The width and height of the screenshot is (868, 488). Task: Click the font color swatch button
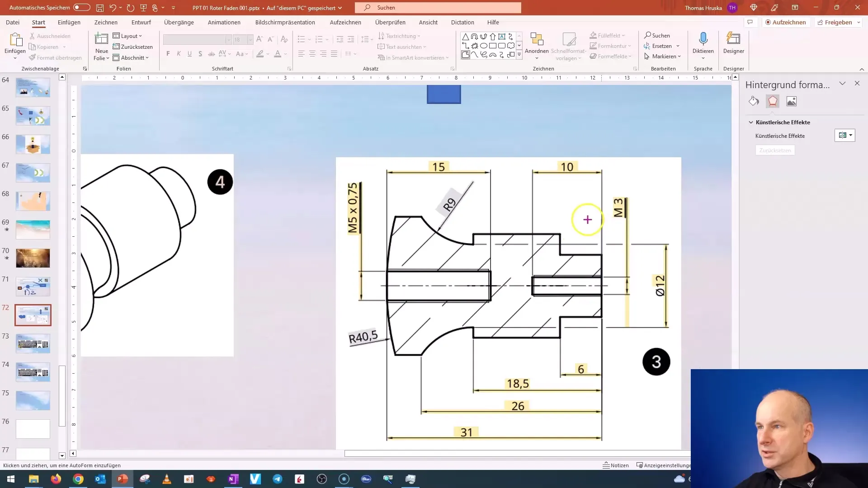click(x=278, y=54)
